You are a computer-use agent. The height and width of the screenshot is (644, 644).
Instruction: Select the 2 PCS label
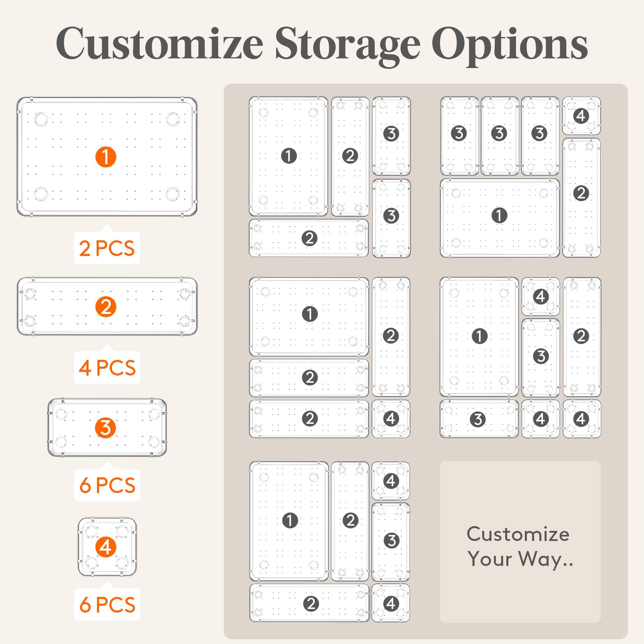pyautogui.click(x=107, y=248)
